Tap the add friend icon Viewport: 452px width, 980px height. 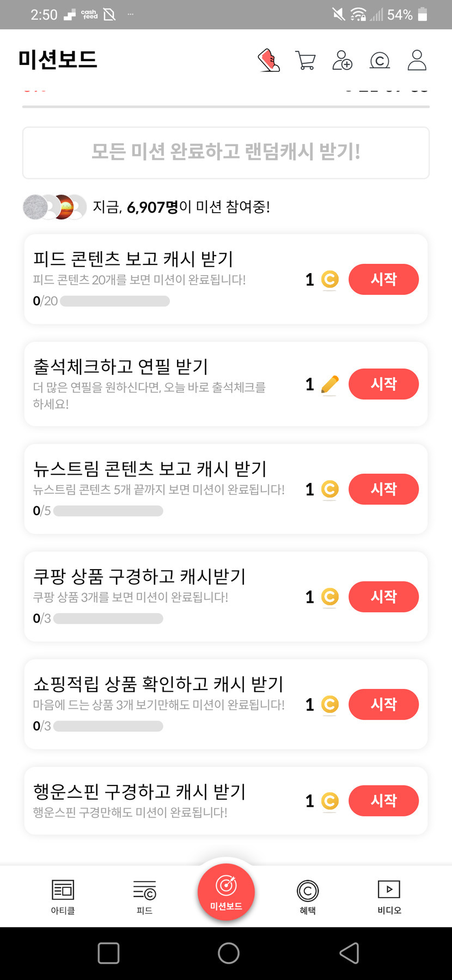point(342,60)
